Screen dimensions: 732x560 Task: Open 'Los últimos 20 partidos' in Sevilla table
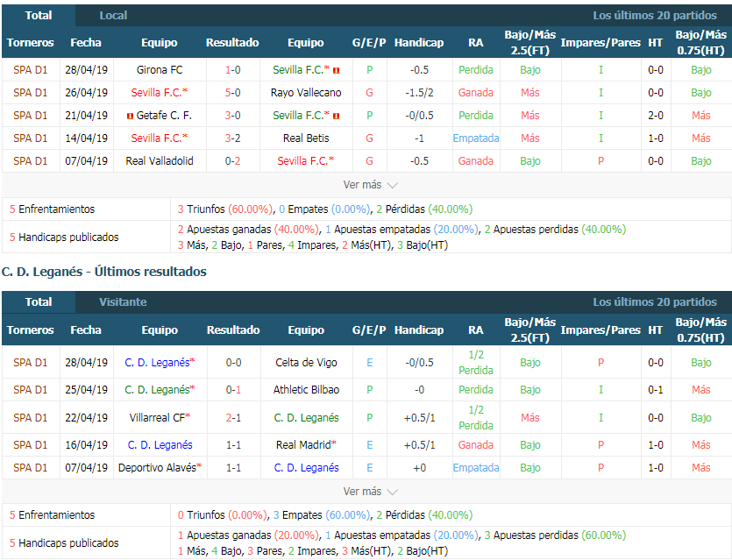coord(655,16)
